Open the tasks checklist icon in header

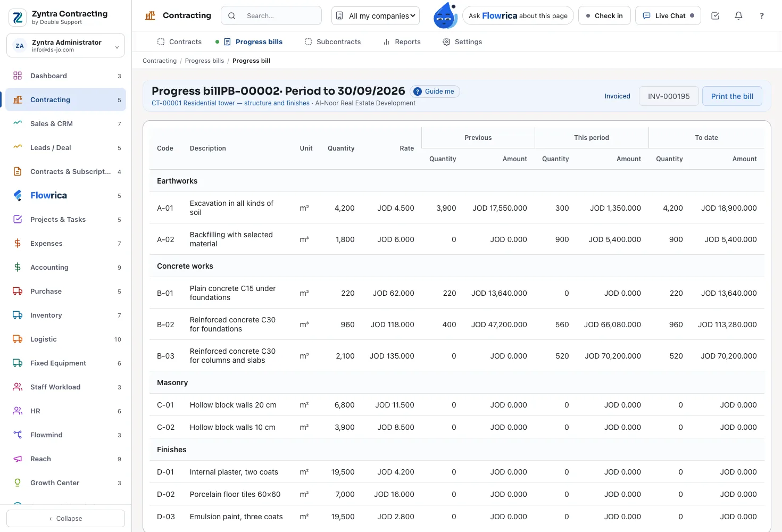[x=715, y=16]
